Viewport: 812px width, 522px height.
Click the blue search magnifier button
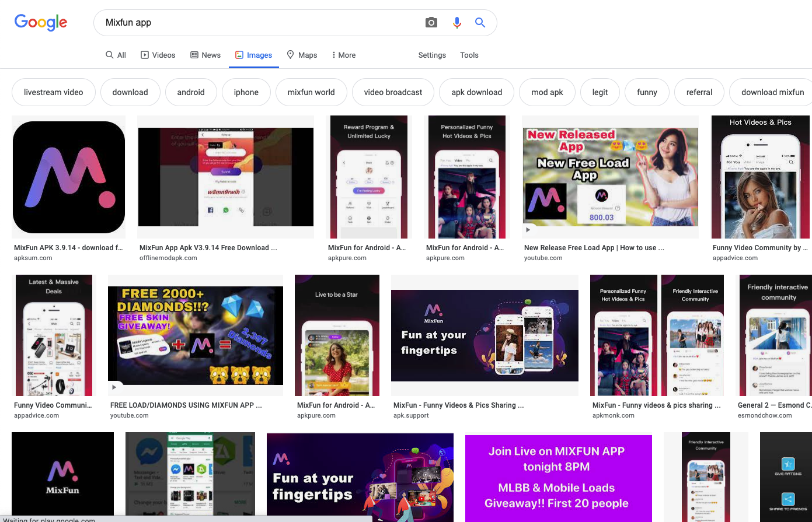480,23
